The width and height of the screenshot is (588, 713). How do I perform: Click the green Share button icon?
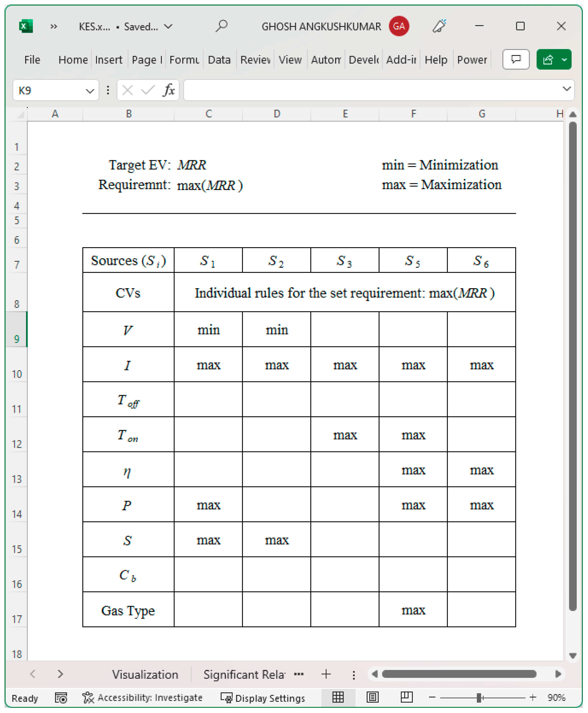click(548, 60)
